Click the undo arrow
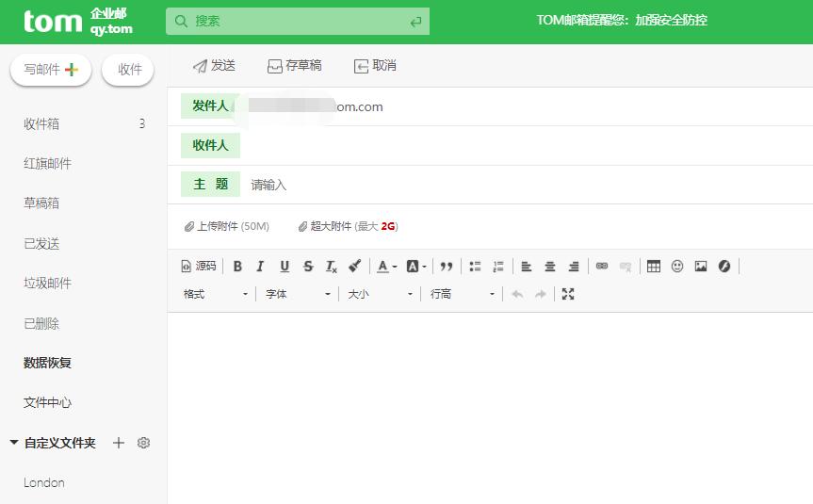The width and height of the screenshot is (813, 504). click(x=517, y=294)
